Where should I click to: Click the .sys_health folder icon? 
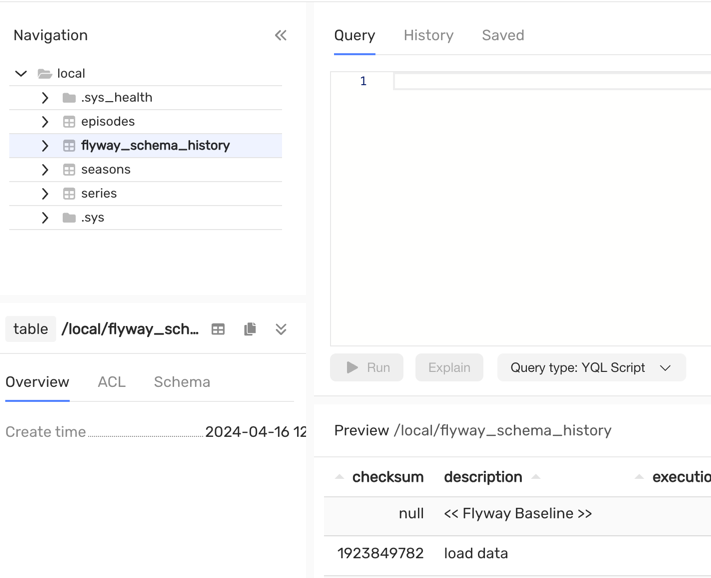(69, 97)
